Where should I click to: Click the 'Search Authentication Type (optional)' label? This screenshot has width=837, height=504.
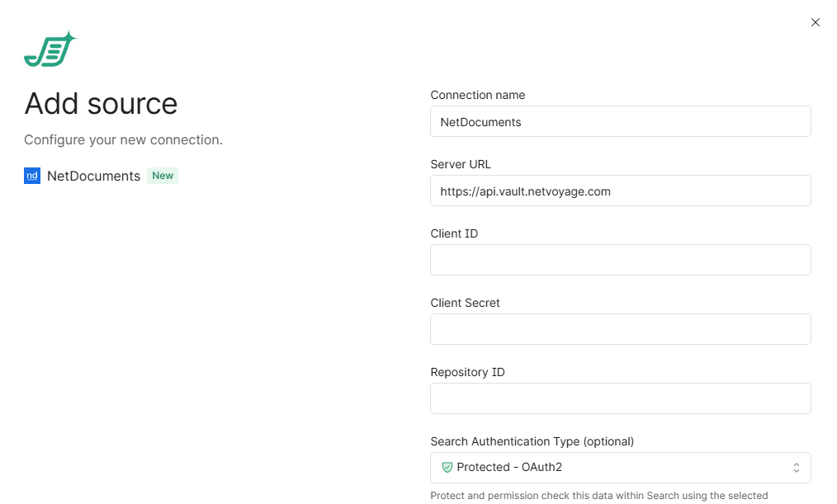[x=532, y=441]
